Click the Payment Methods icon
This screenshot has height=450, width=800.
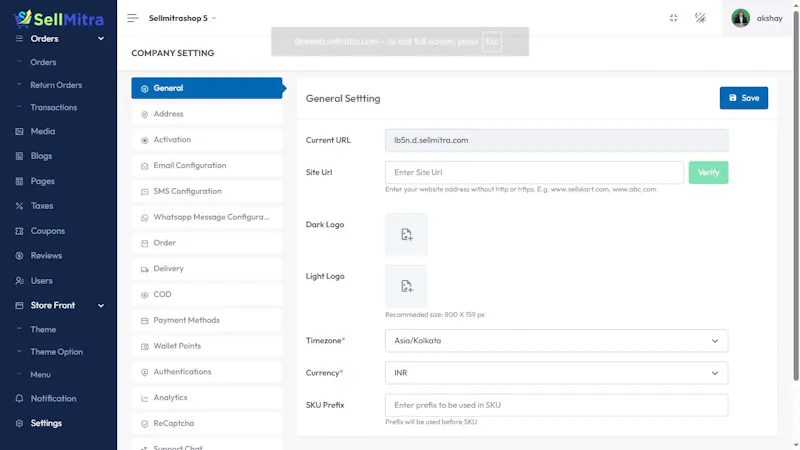(x=144, y=321)
